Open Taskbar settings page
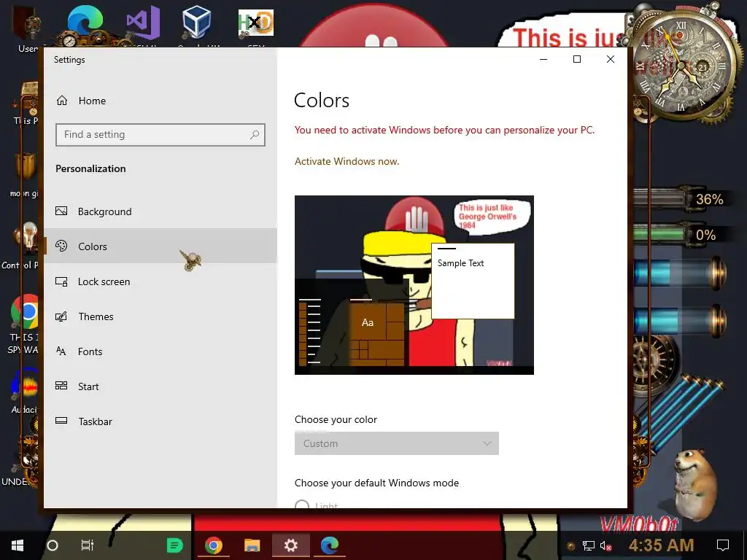The height and width of the screenshot is (560, 747). [160, 421]
